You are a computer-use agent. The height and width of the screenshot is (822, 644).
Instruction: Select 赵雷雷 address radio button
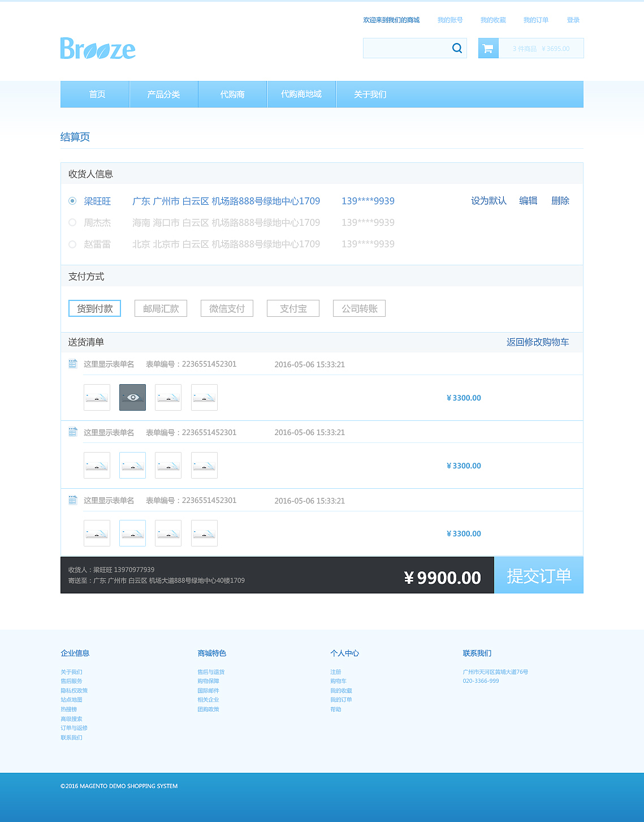point(72,244)
